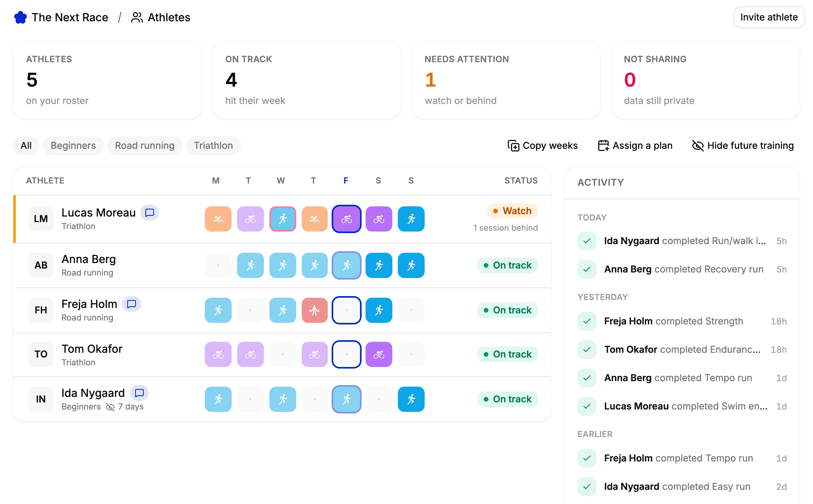The height and width of the screenshot is (504, 813).
Task: Click Anna Berg's Tuesday run session
Action: coord(251,265)
